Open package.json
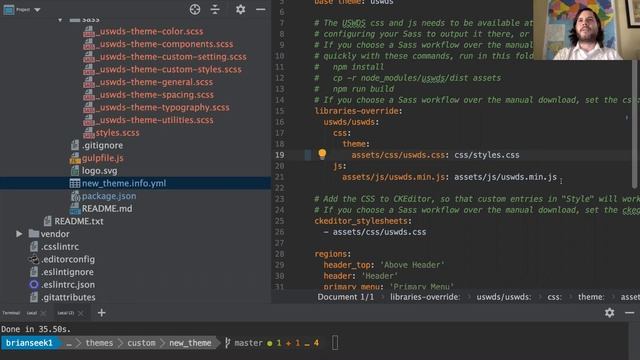The width and height of the screenshot is (640, 360). click(x=109, y=196)
